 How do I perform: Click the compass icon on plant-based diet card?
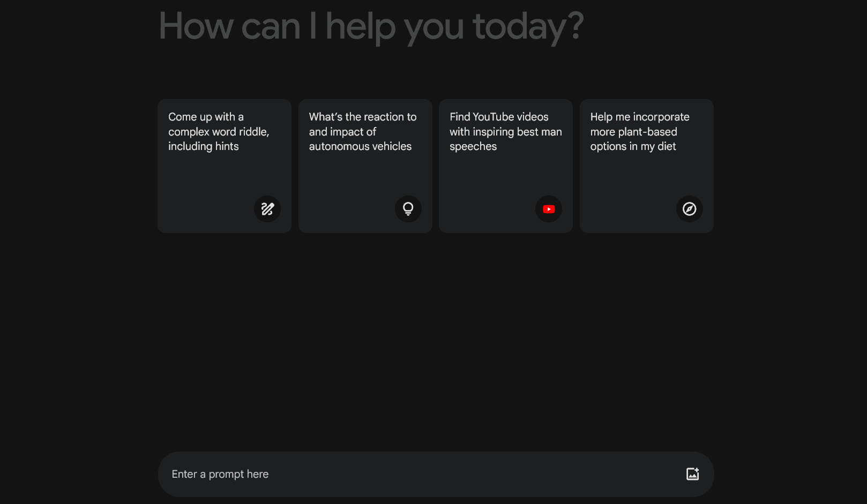coord(690,209)
